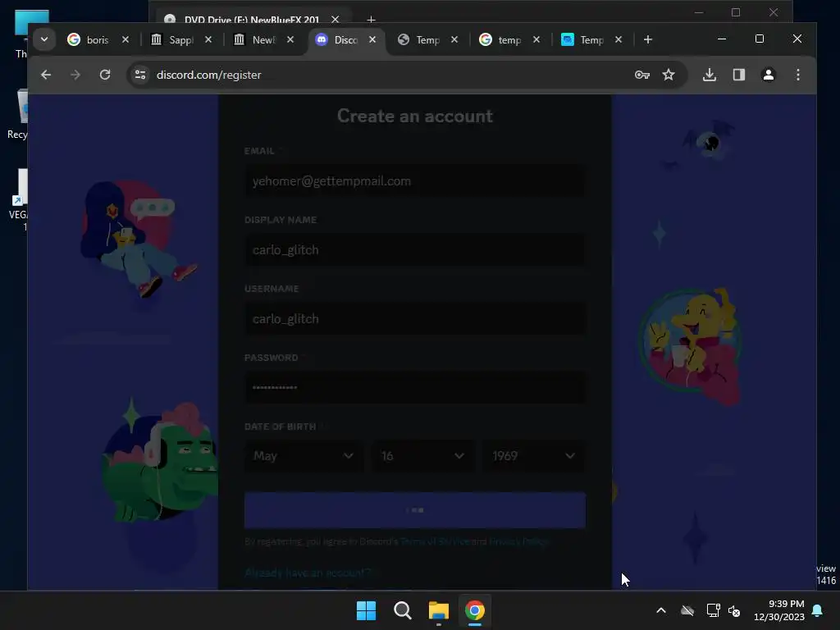Open Windows Search from the taskbar
Screen dimensions: 840x630
click(x=402, y=610)
